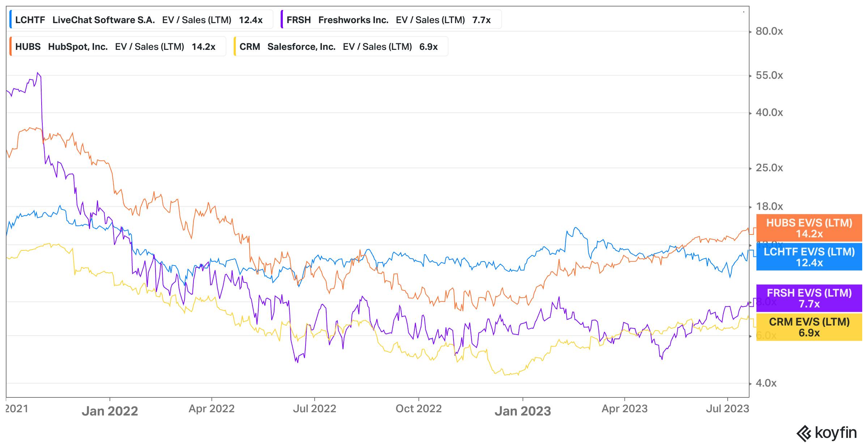Image resolution: width=868 pixels, height=448 pixels.
Task: Click the 80.0x y-axis label
Action: [x=769, y=31]
